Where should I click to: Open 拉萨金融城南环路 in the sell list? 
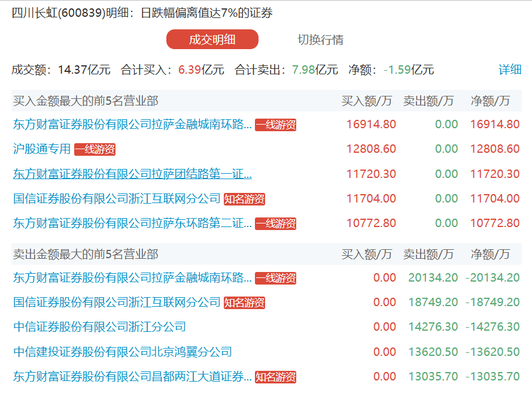[132, 278]
